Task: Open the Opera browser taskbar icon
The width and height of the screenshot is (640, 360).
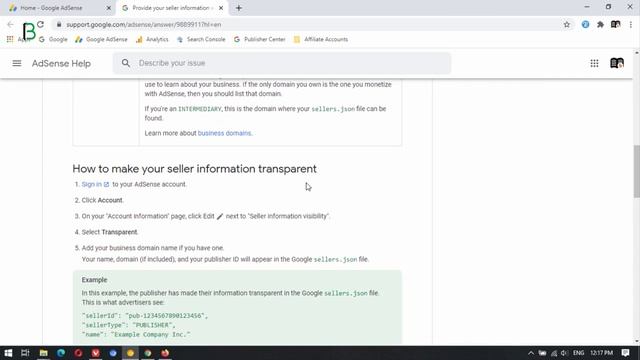Action: [x=78, y=353]
